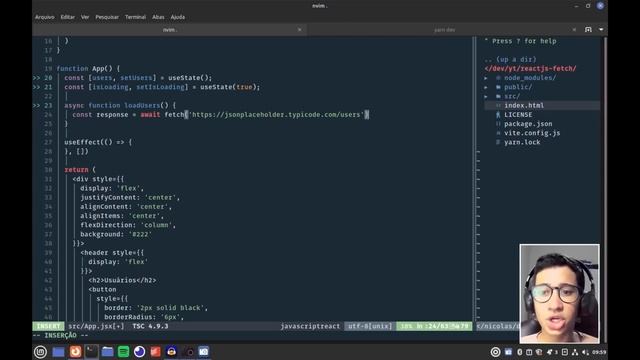Click the 'useEffect(() => {' line

(98, 142)
